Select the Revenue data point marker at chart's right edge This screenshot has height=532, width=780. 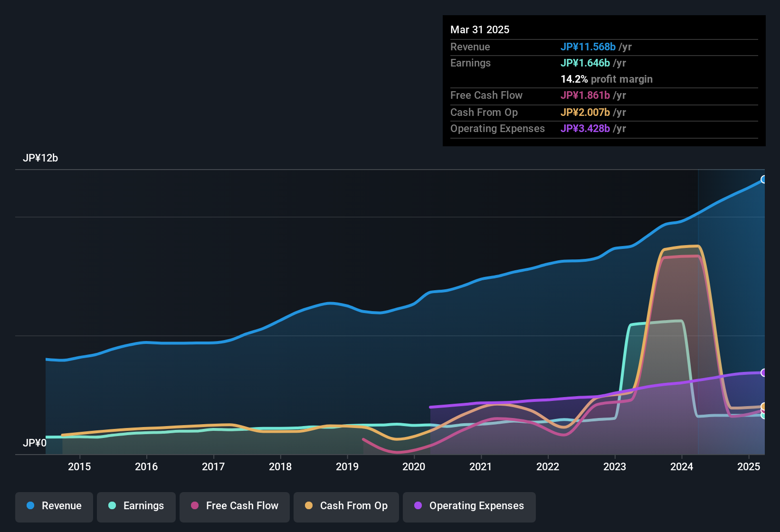(764, 180)
